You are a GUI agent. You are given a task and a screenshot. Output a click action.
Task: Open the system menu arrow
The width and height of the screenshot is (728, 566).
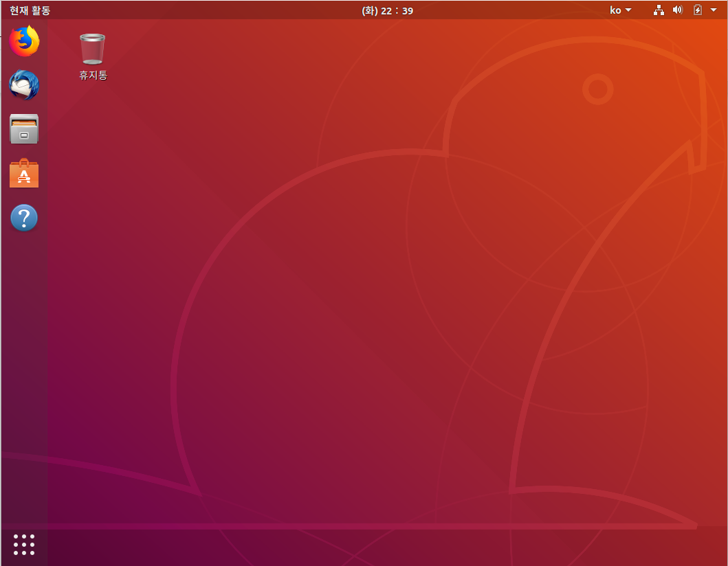pos(714,10)
